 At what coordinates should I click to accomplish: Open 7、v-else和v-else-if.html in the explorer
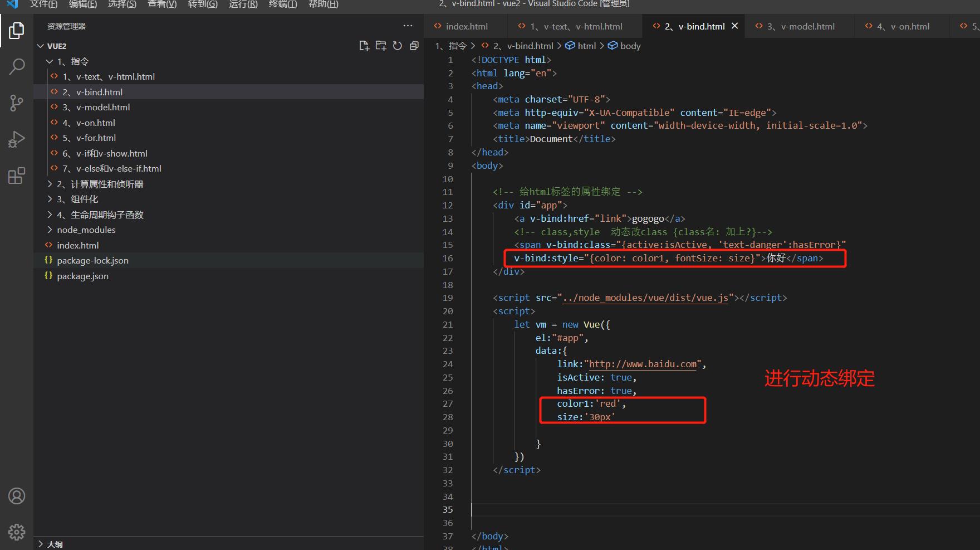pos(228,168)
